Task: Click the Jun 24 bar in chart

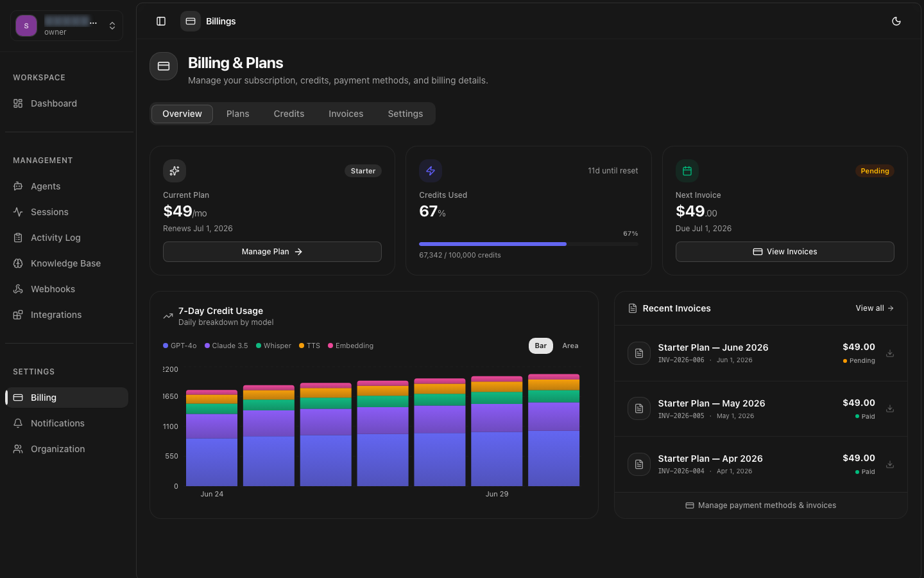Action: click(x=212, y=438)
